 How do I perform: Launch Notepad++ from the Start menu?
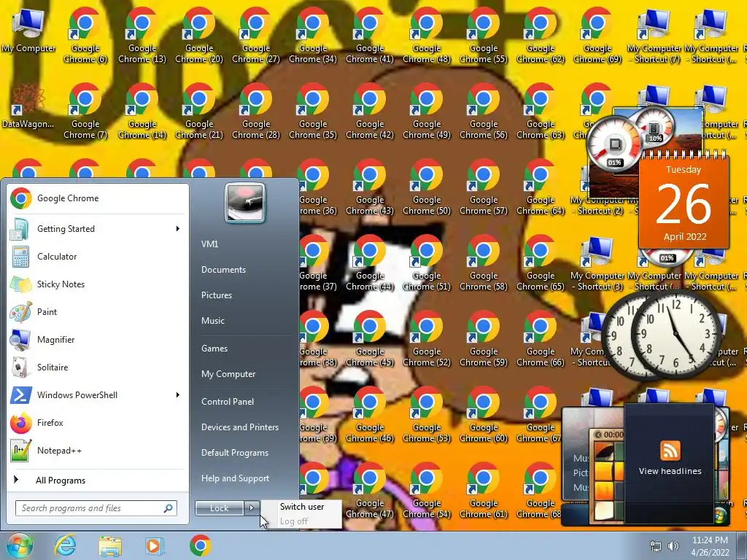click(97, 451)
